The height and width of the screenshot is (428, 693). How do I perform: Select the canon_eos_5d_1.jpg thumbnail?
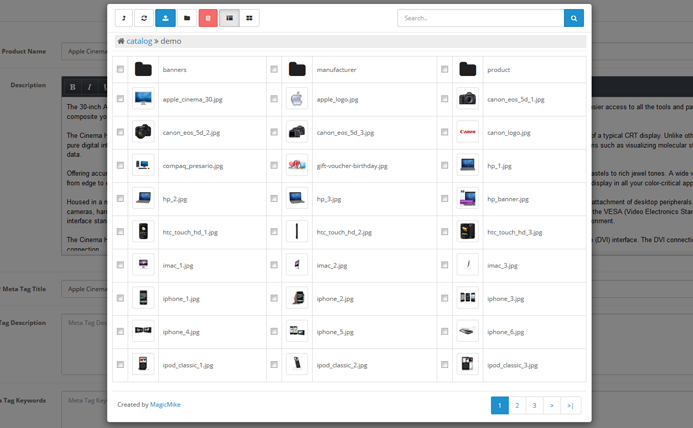tap(468, 99)
